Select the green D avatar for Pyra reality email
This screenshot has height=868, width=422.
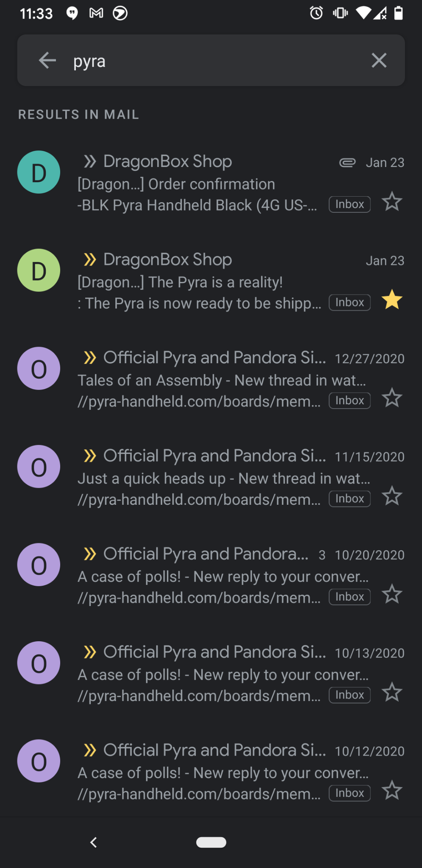(39, 270)
